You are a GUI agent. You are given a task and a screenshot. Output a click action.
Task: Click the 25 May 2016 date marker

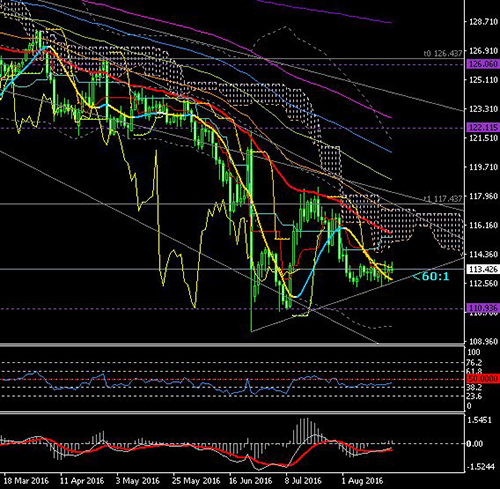pos(196,481)
